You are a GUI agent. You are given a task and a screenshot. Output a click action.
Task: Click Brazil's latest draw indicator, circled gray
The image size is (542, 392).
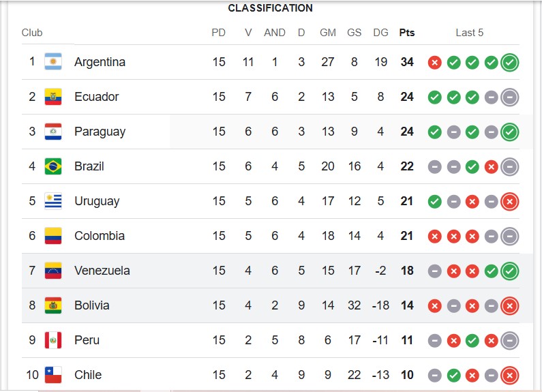(510, 167)
